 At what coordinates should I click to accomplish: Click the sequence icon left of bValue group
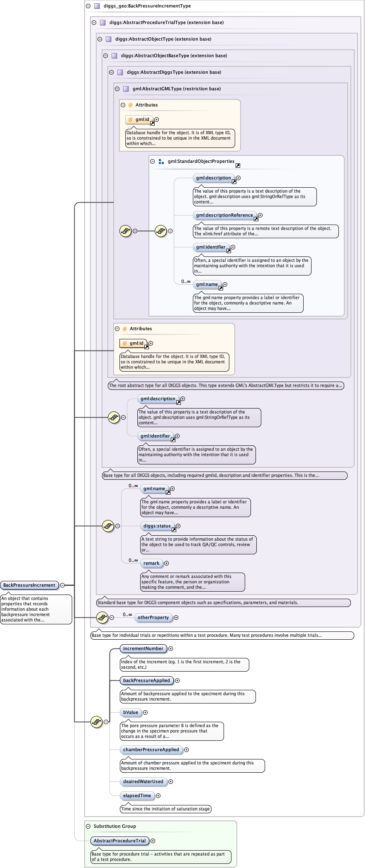(96, 722)
